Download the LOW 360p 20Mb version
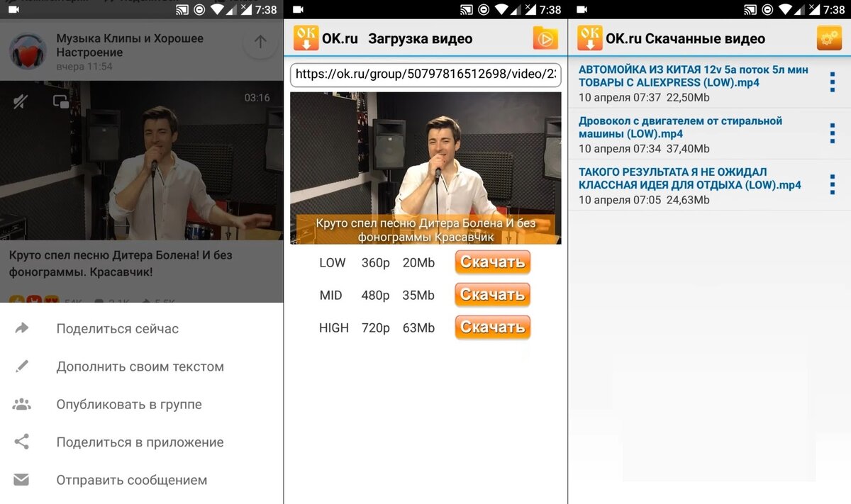The image size is (851, 504). (x=493, y=262)
